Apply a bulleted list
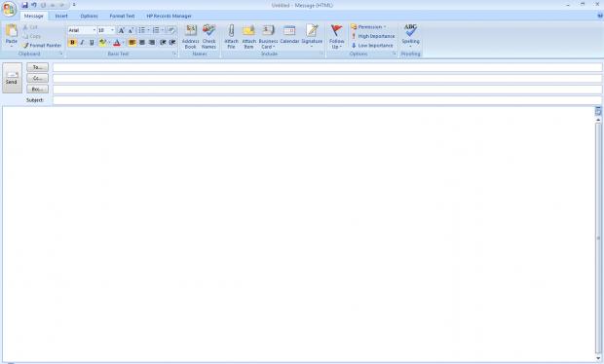This screenshot has height=364, width=604. pos(141,30)
